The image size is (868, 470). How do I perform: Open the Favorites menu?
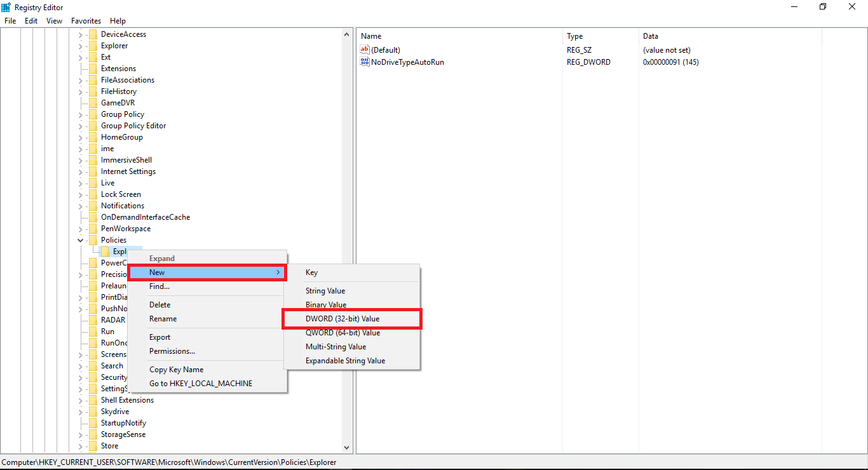point(86,20)
